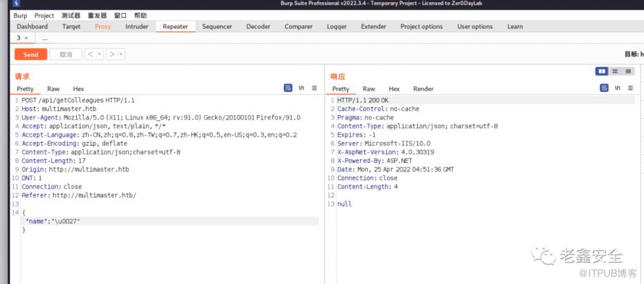Click the Referer header line
The image size is (644, 284).
point(78,195)
